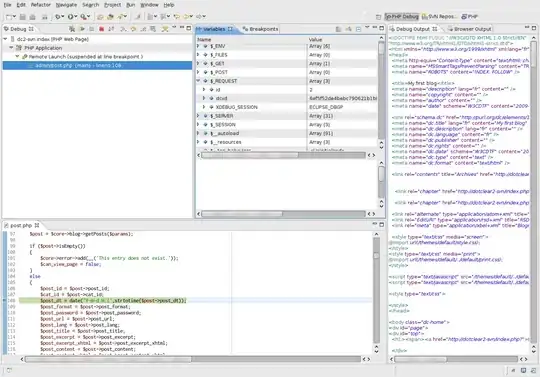
Task: Switch to the Breakpoints tab
Action: click(x=260, y=29)
